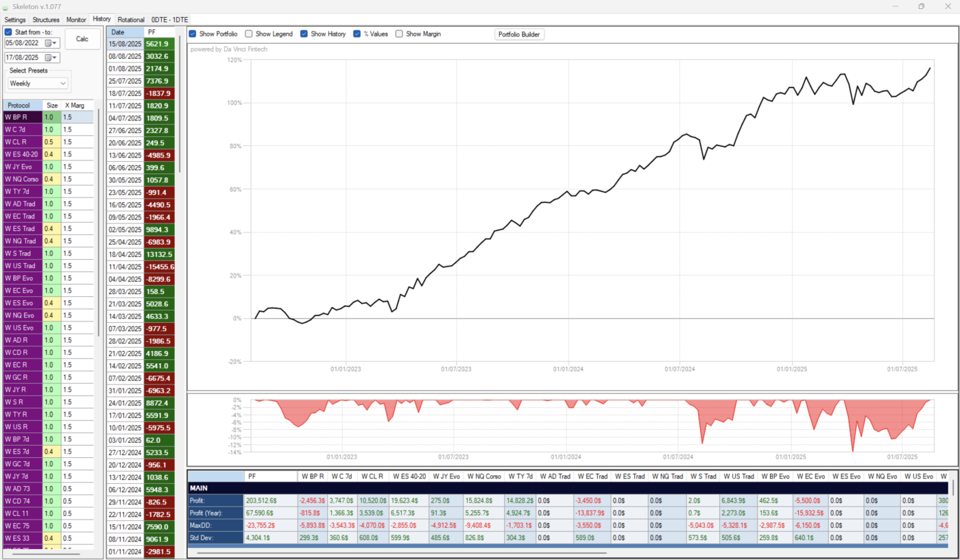This screenshot has height=560, width=960.
Task: Click the restore window icon
Action: [921, 6]
